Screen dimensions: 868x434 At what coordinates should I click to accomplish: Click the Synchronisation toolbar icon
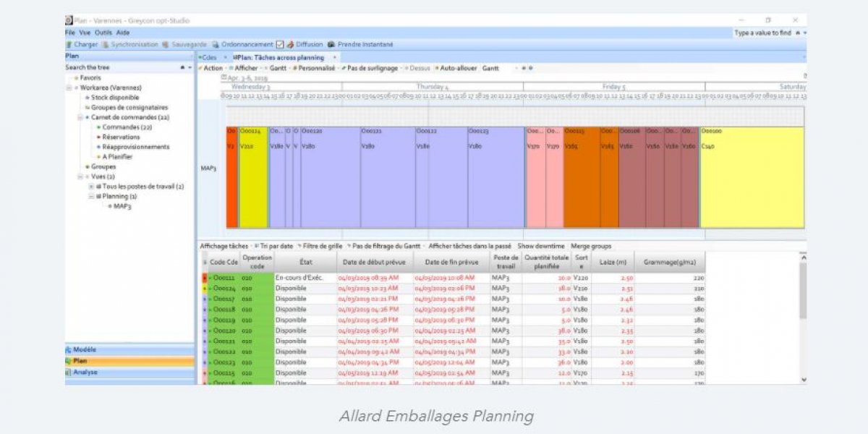(106, 44)
